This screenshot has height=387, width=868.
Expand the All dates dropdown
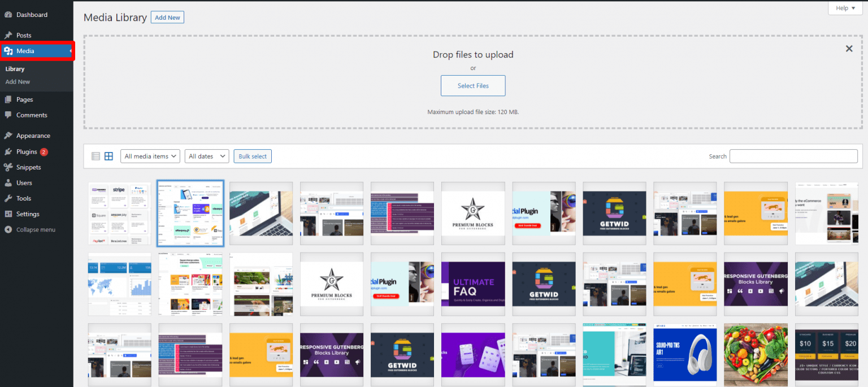(206, 156)
